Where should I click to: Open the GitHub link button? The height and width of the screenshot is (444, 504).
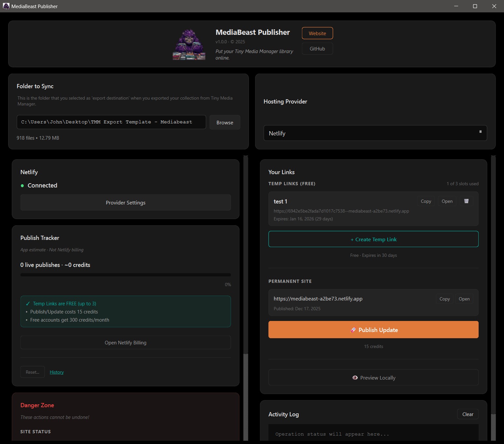click(x=317, y=49)
